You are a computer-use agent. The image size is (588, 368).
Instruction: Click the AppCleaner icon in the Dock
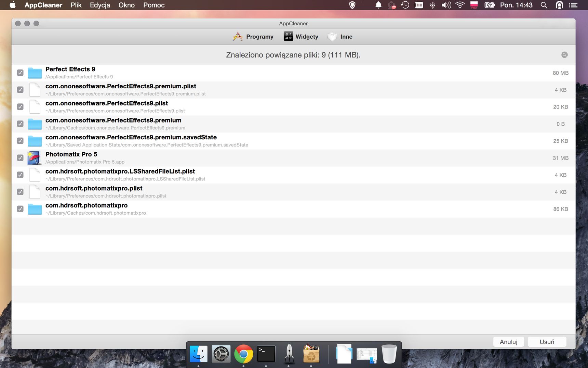coord(311,354)
